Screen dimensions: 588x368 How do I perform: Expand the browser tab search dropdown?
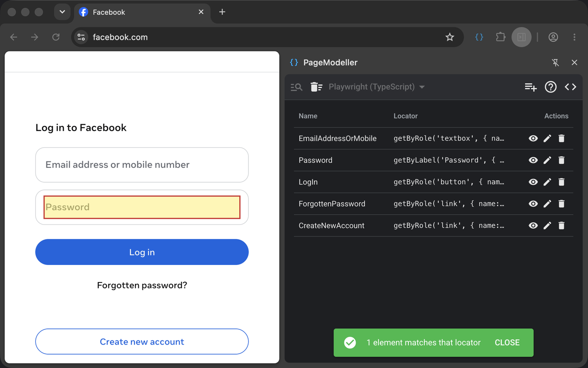tap(62, 12)
